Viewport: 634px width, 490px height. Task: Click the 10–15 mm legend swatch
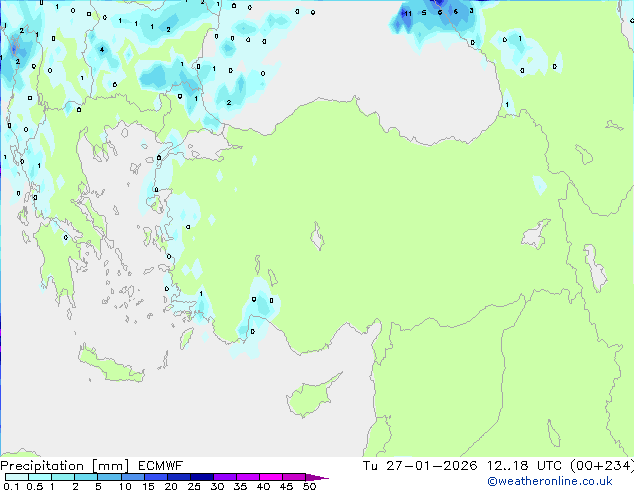132,477
